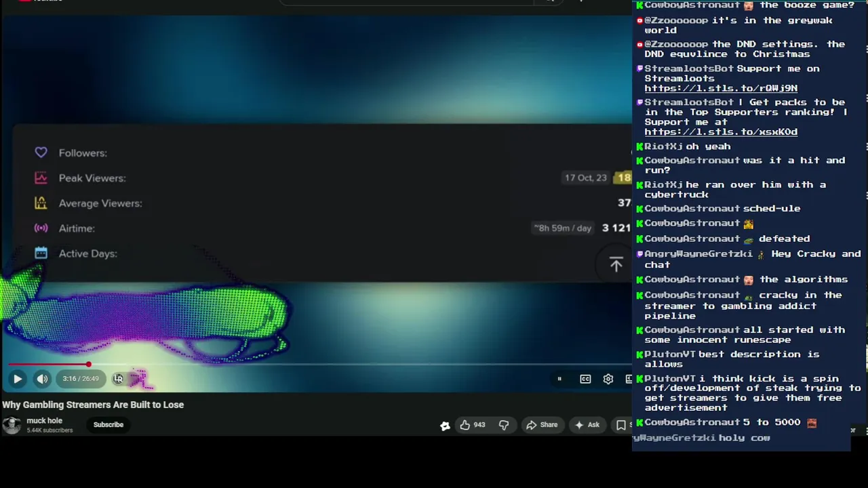This screenshot has height=488, width=868.
Task: Share the video
Action: click(x=542, y=425)
